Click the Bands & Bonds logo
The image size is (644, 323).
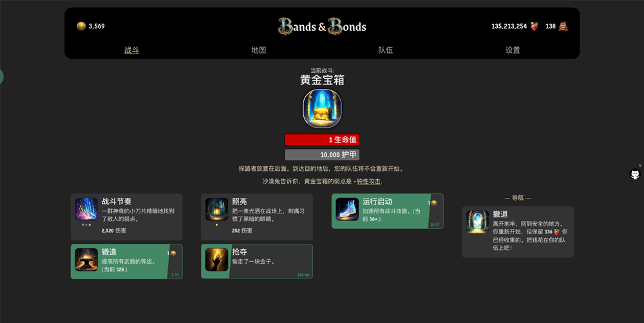tap(322, 26)
